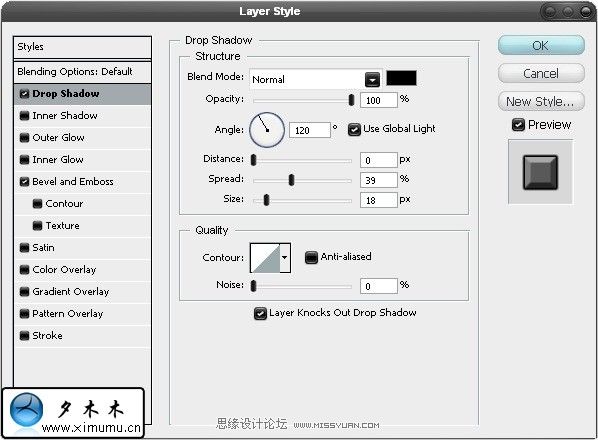The height and width of the screenshot is (440, 598).
Task: Toggle the Drop Shadow checkbox
Action: pyautogui.click(x=24, y=94)
